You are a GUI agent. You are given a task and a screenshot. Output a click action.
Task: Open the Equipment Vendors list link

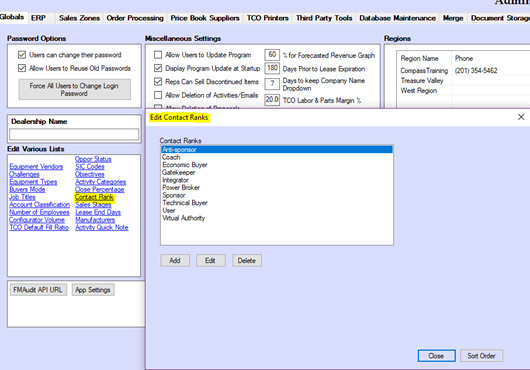pos(36,167)
